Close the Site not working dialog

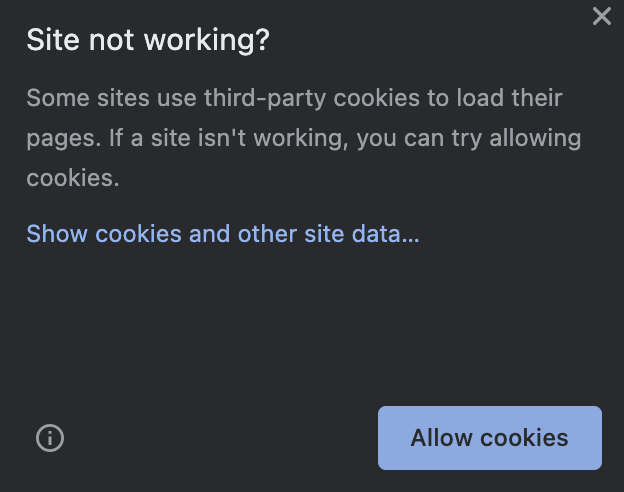(601, 16)
